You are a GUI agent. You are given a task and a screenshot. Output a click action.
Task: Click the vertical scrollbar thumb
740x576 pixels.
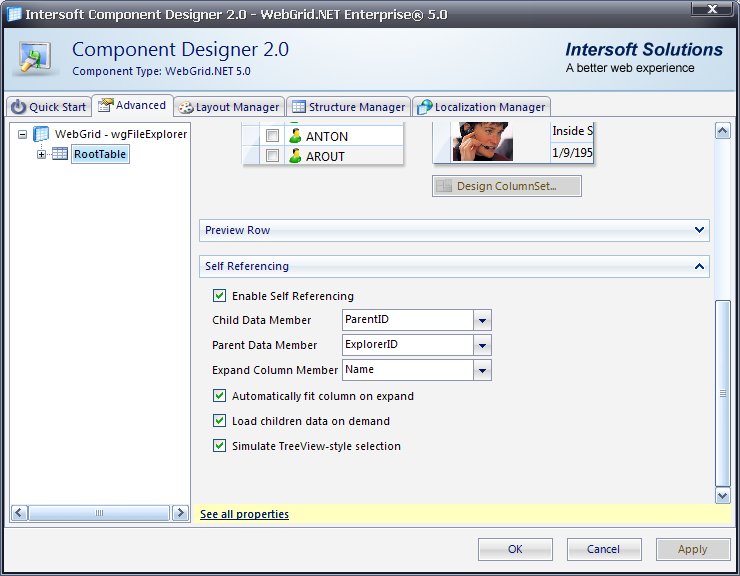pos(723,393)
